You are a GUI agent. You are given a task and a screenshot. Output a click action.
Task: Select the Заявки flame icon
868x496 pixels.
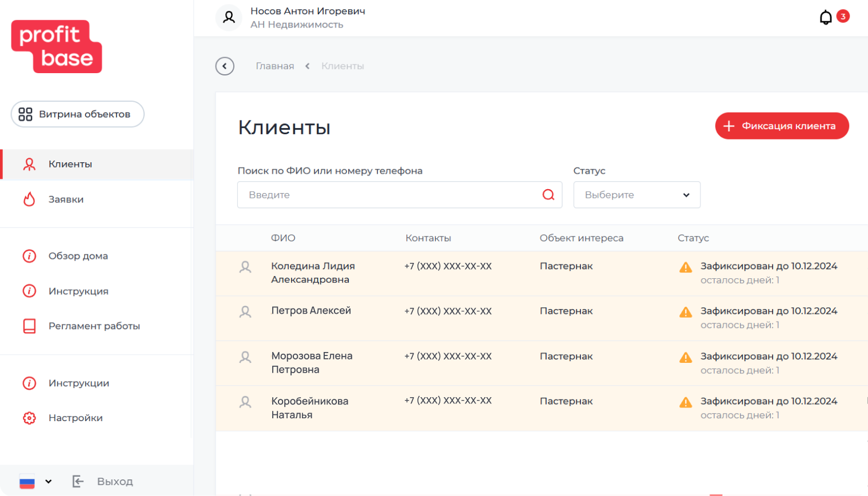(29, 199)
